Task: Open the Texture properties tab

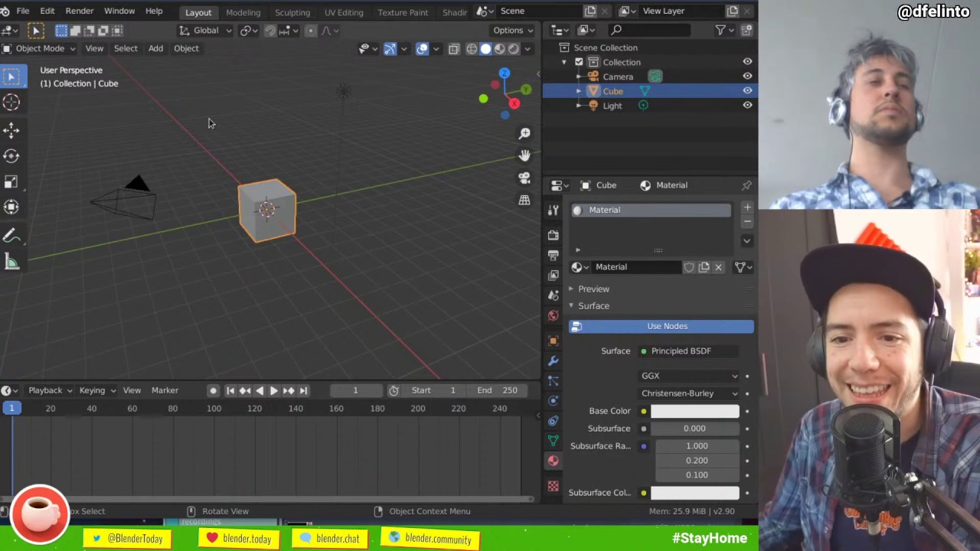Action: [554, 486]
